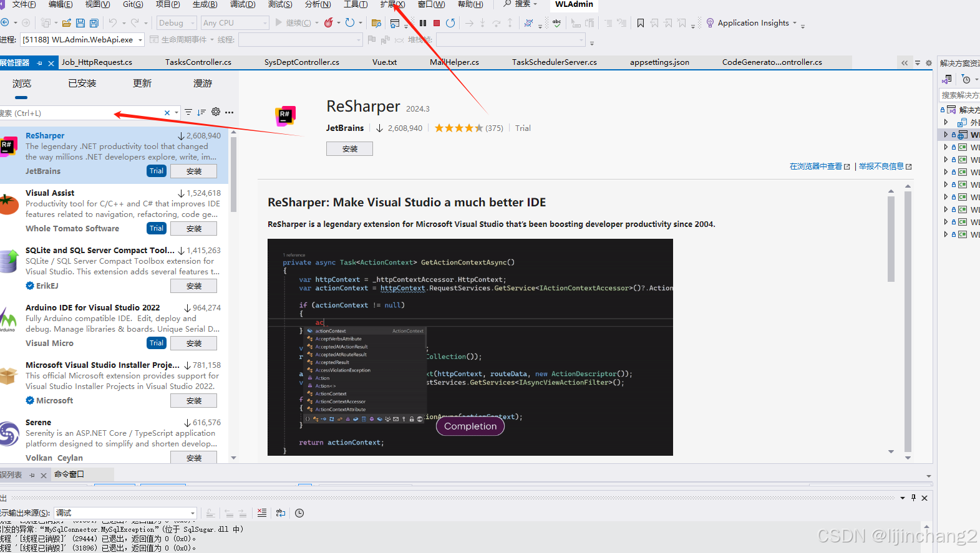Viewport: 980px width, 553px height.
Task: Restart the debugging session icon
Action: pos(450,23)
